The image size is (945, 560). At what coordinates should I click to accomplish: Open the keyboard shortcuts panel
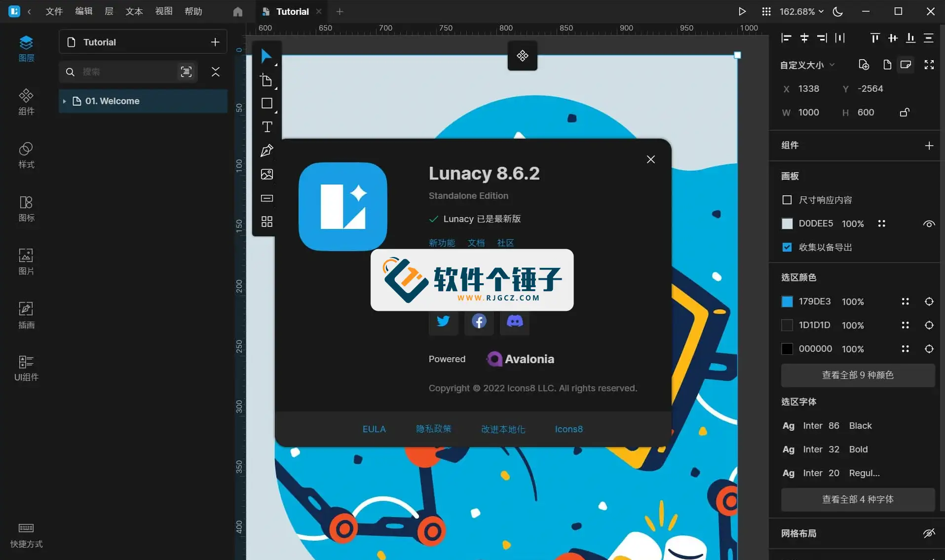(x=26, y=536)
